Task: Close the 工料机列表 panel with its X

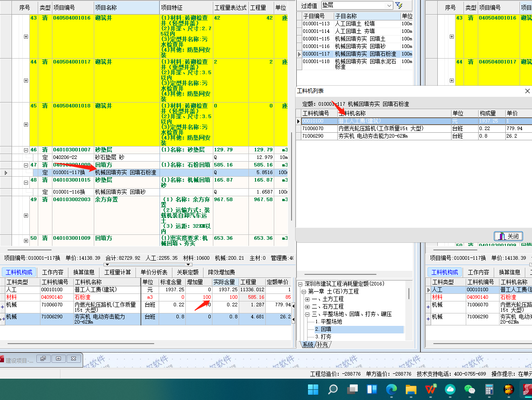Action: pyautogui.click(x=527, y=91)
